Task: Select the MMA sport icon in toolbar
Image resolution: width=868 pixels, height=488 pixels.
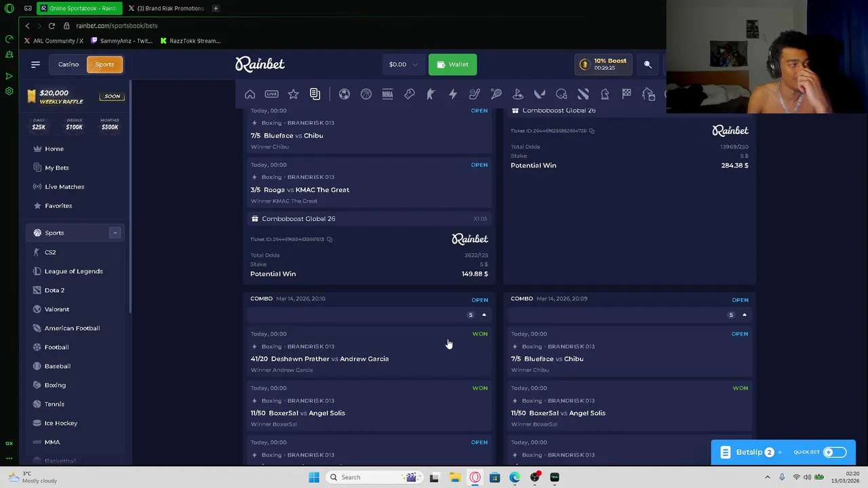Action: 388,94
